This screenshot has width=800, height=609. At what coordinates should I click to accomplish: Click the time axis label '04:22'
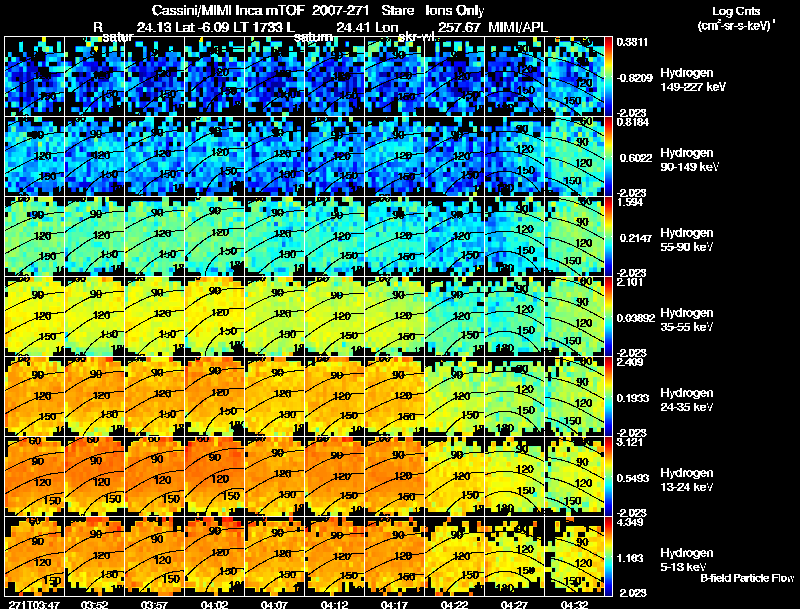pyautogui.click(x=455, y=604)
